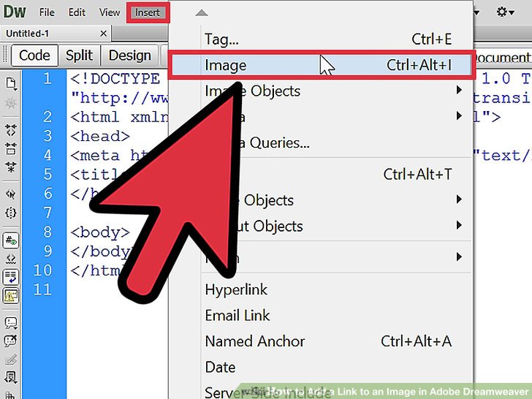Open the Edit menu

coord(77,12)
